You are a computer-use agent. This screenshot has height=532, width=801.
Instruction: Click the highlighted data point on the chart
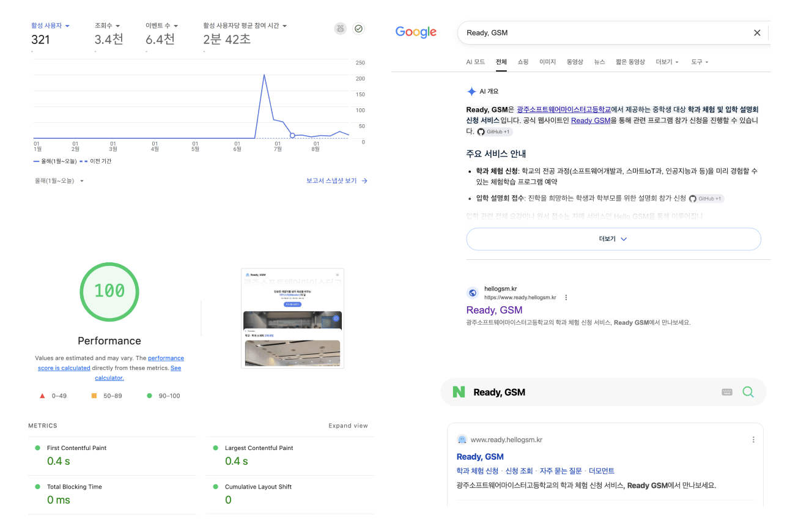pyautogui.click(x=292, y=135)
